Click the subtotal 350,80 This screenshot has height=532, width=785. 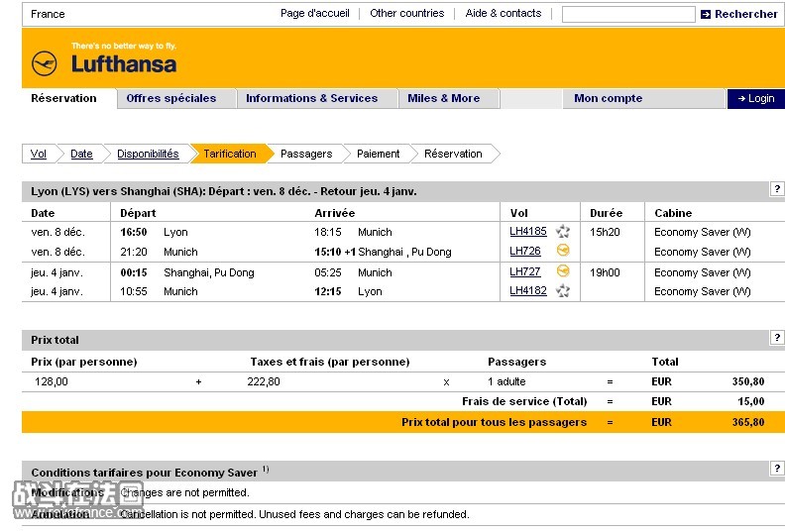(x=748, y=381)
